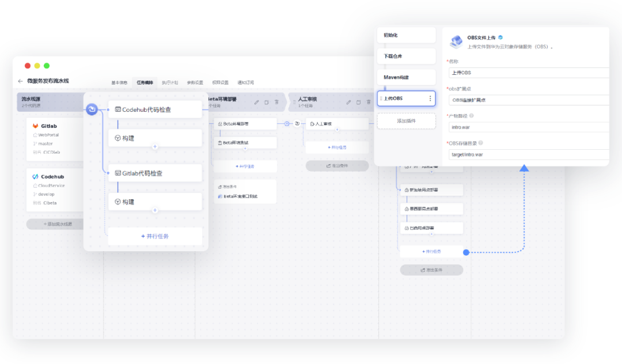Select the 流水线源 stage header
Screen dimensions: 622x364
[50, 102]
